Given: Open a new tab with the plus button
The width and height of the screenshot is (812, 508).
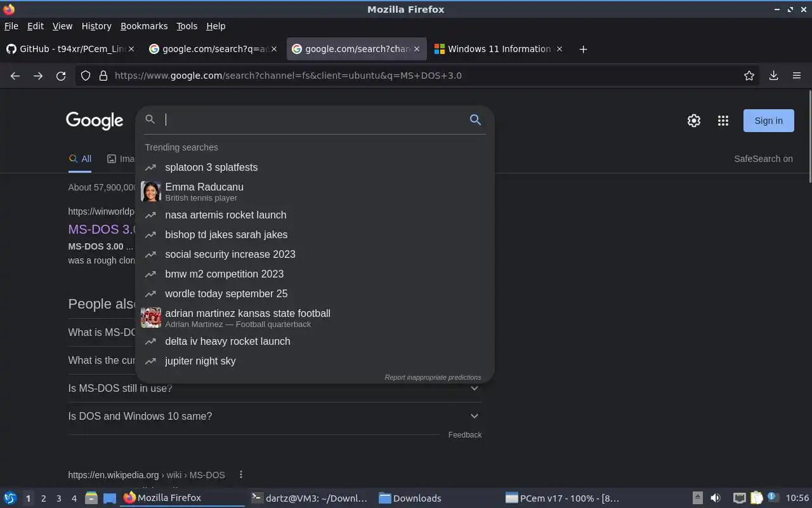Looking at the screenshot, I should [x=583, y=49].
